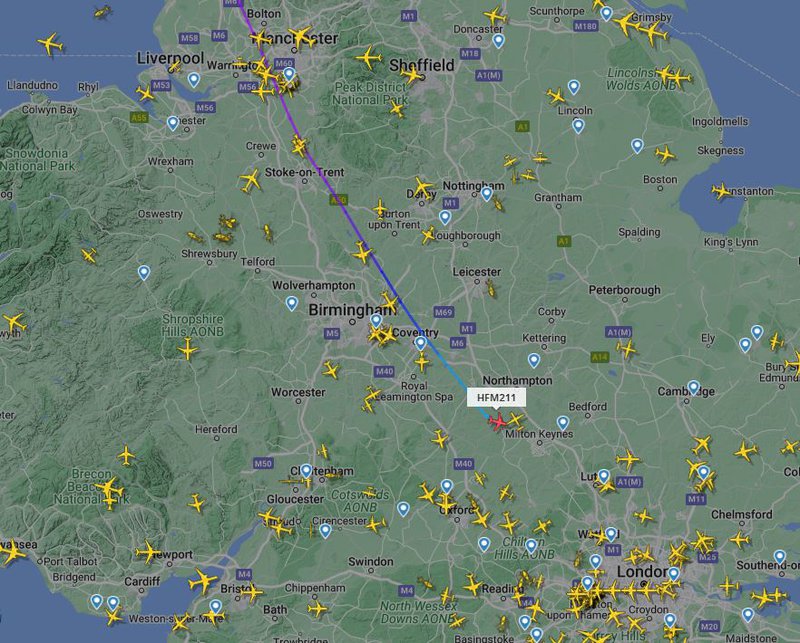
Task: Select the large plane near Bristol Channel
Action: tap(203, 581)
